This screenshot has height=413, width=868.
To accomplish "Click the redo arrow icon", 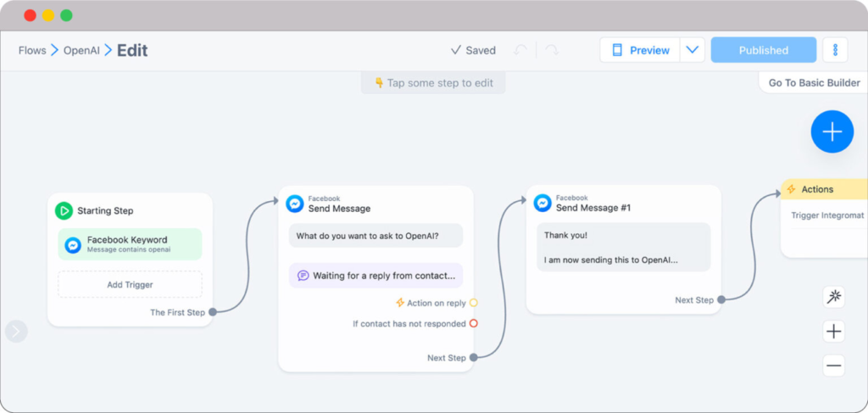I will [552, 50].
